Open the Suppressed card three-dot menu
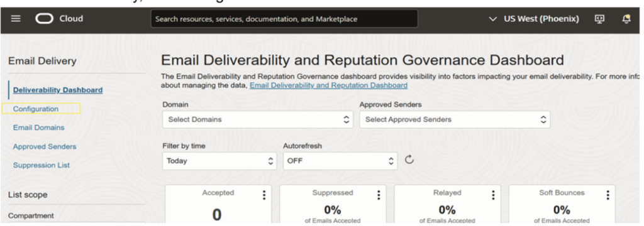The image size is (644, 226). coord(379,195)
